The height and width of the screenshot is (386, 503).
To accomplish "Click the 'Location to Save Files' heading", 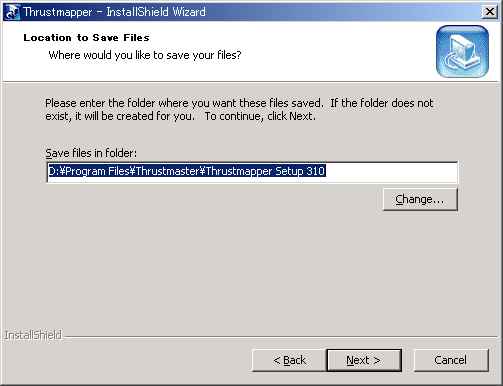I will pos(86,38).
